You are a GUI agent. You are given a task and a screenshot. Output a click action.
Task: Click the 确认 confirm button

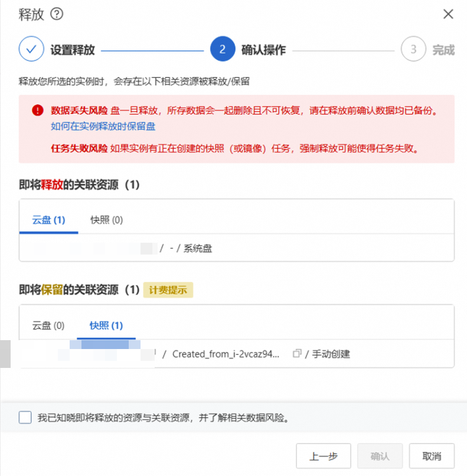point(380,456)
